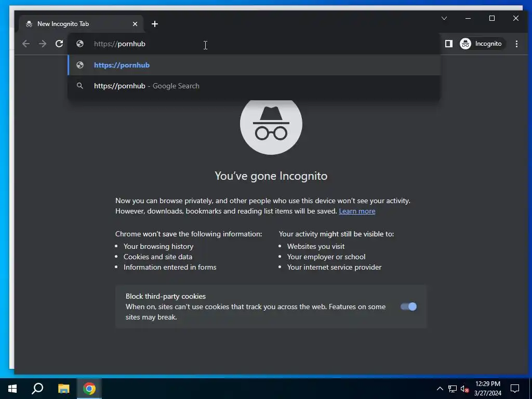Open the side panel icon
The width and height of the screenshot is (532, 399).
pyautogui.click(x=448, y=44)
